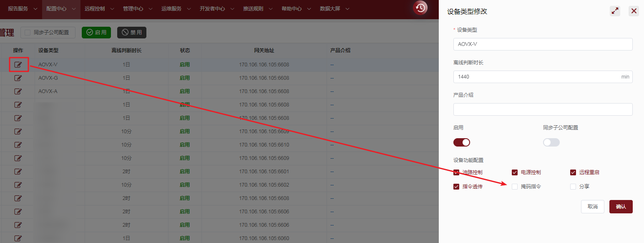Image resolution: width=644 pixels, height=243 pixels.
Task: Open the 配置中心 dropdown menu
Action: 61,8
